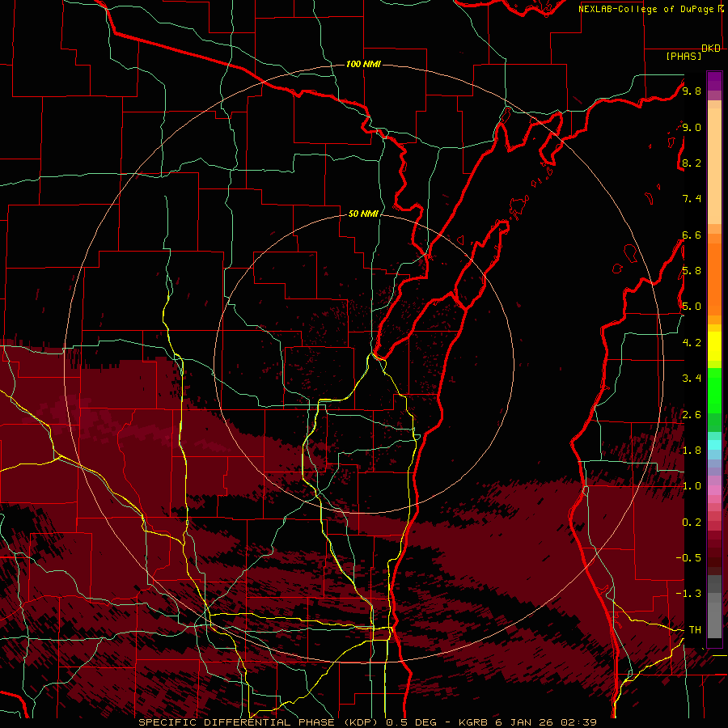Select the 100 NMI range ring label
This screenshot has width=728, height=728.
[x=363, y=64]
